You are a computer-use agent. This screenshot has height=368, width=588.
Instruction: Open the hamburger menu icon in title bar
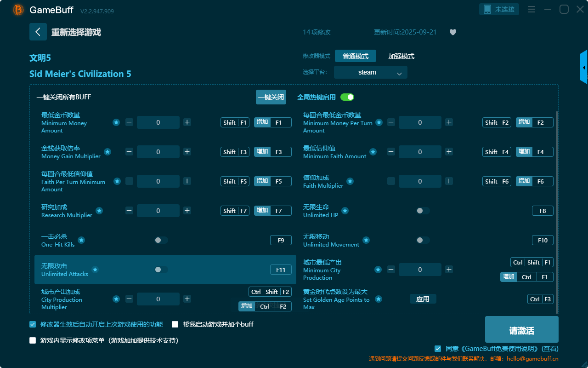(x=531, y=9)
